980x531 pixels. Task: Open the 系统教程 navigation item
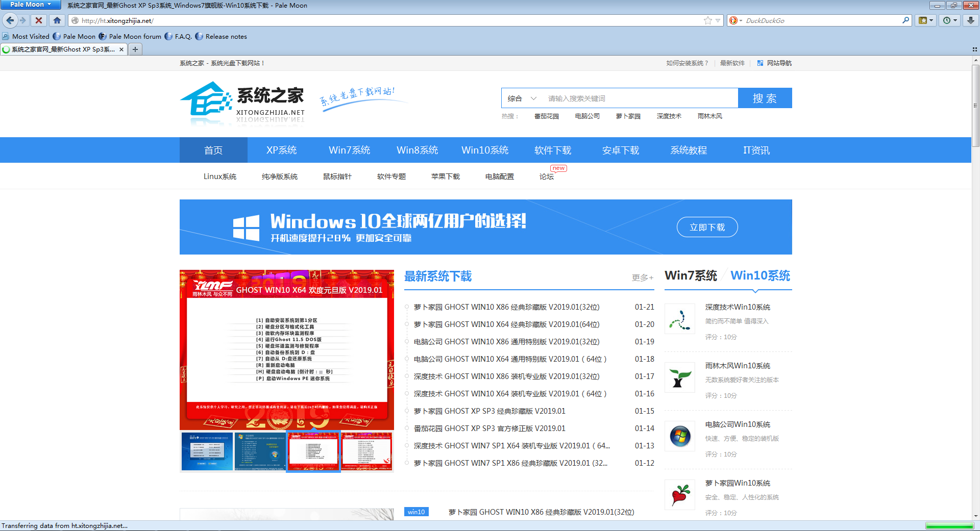689,150
